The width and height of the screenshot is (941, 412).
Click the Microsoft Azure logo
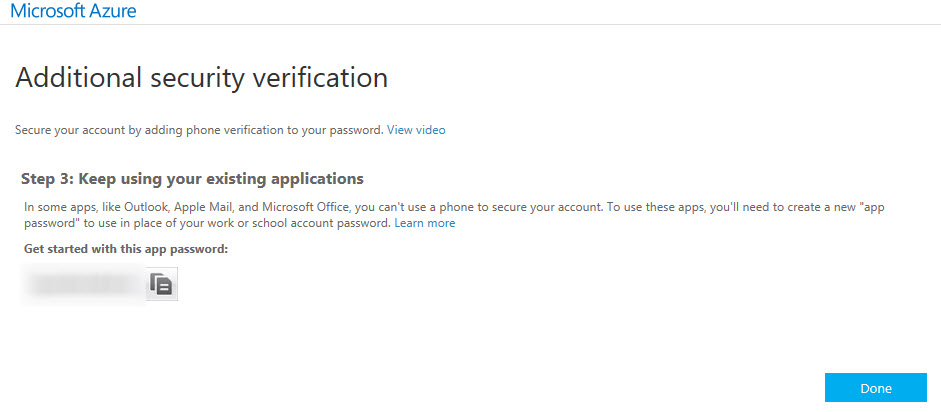coord(73,10)
